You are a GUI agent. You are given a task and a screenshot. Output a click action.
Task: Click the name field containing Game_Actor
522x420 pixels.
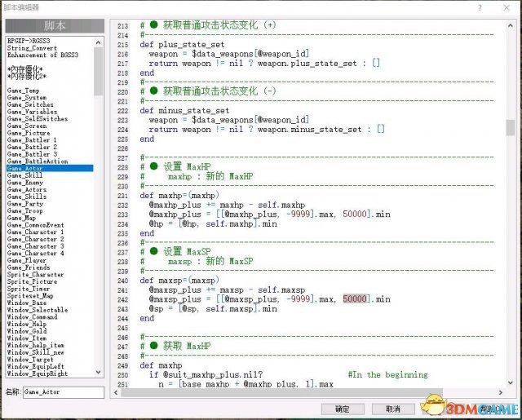coord(64,392)
